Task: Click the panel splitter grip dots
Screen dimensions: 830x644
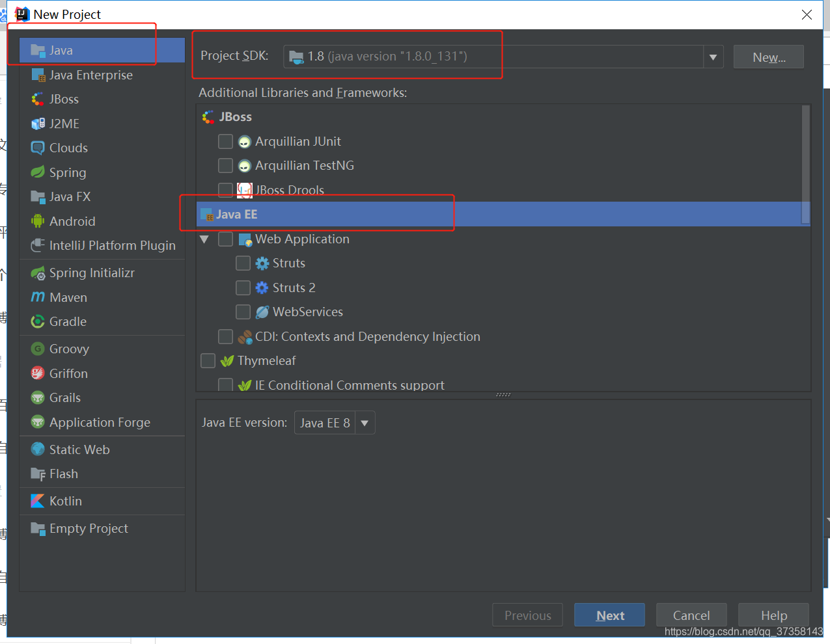Action: click(x=503, y=395)
